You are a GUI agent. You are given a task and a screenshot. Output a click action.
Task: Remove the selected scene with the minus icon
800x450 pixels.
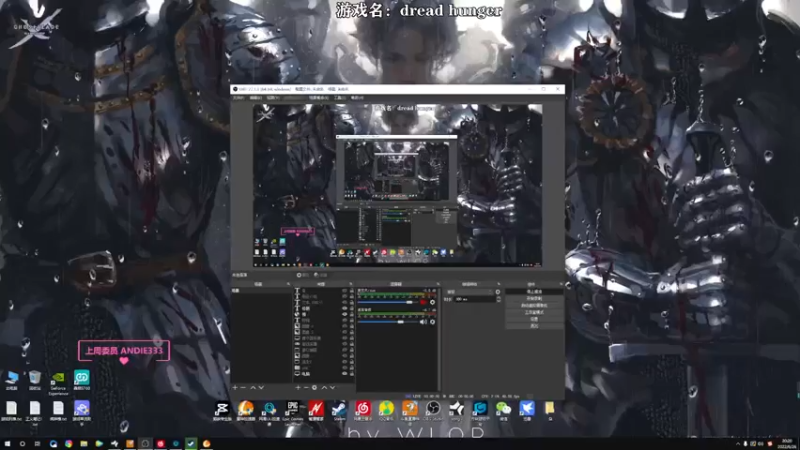coord(243,388)
